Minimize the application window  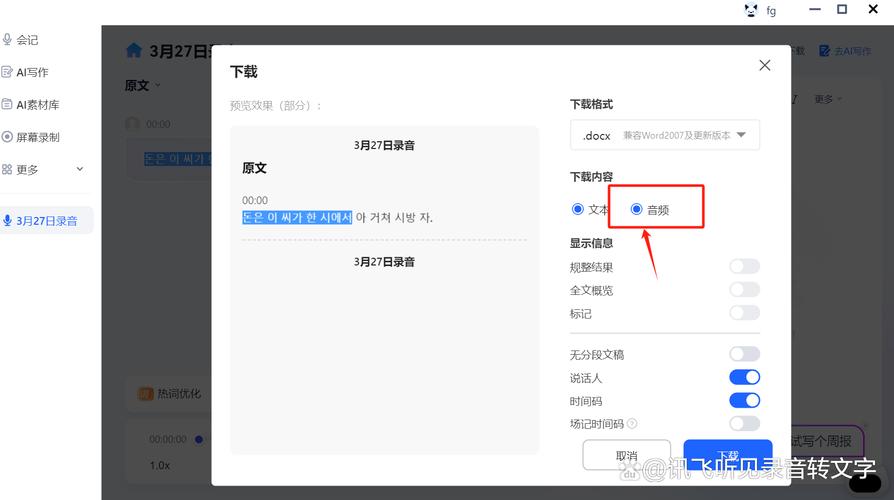tap(815, 9)
